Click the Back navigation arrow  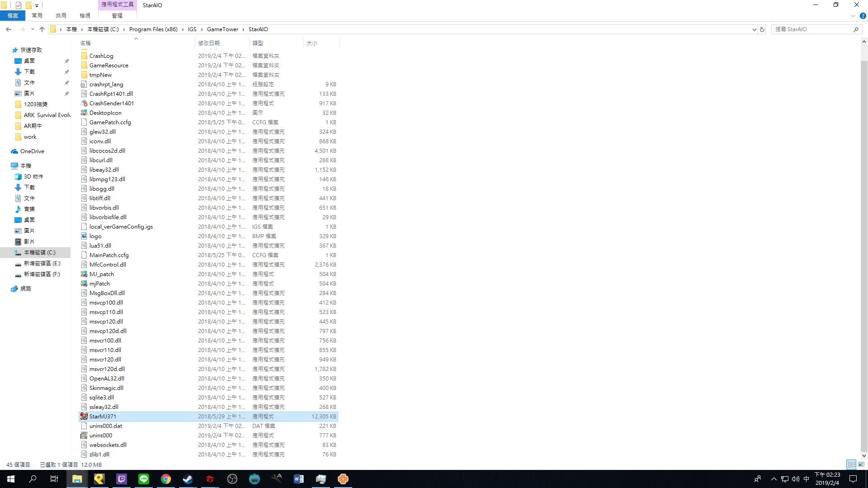[x=9, y=29]
